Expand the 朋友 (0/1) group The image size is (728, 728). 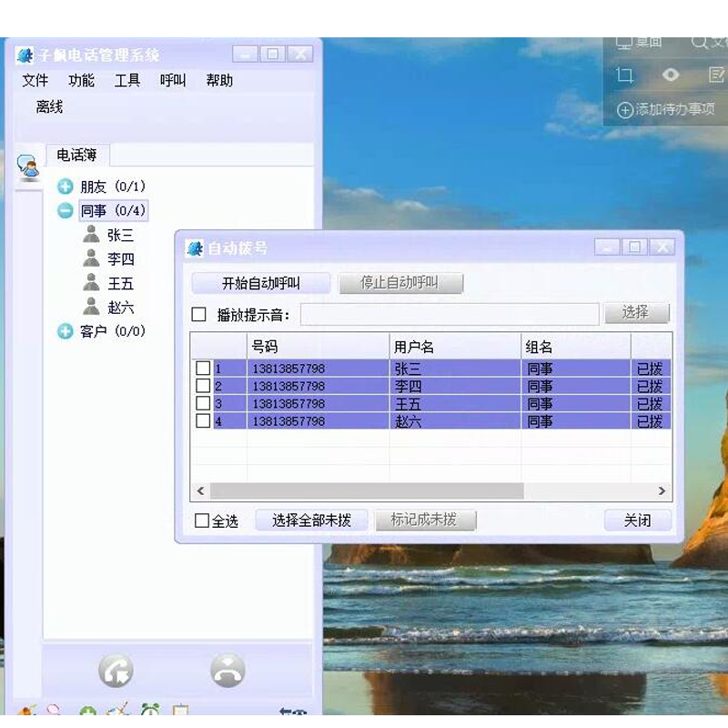(65, 187)
